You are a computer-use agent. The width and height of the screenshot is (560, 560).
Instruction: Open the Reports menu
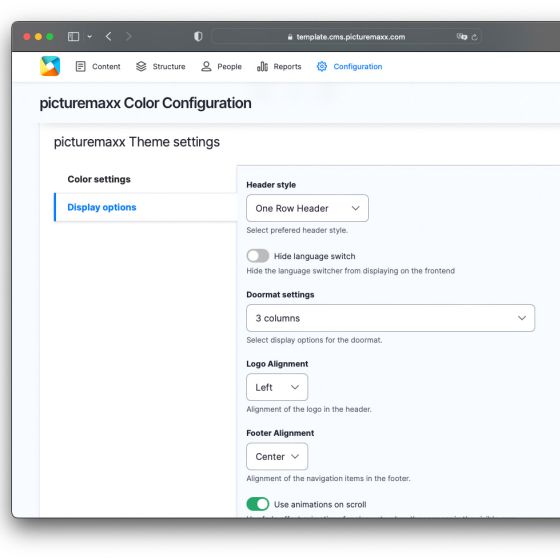[279, 66]
